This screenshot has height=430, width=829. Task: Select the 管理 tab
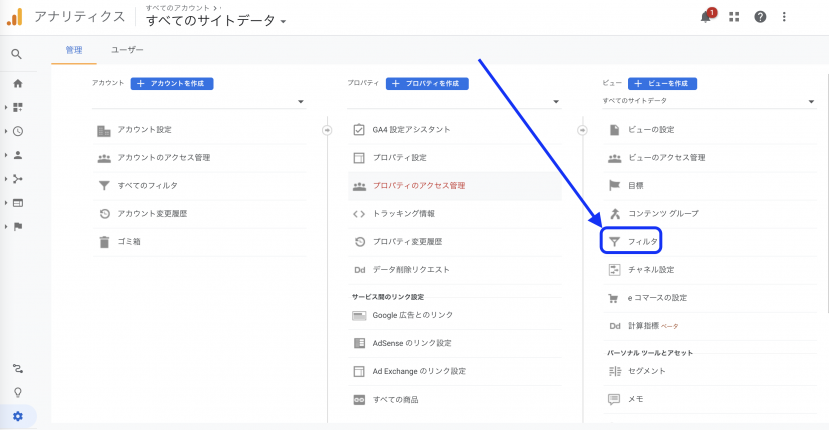pyautogui.click(x=74, y=49)
